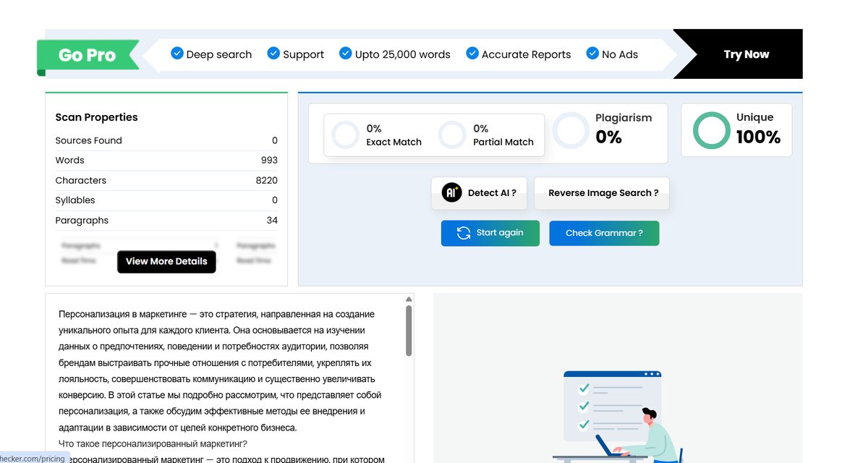Click the green Go Pro ribbon badge
The width and height of the screenshot is (868, 463).
coord(88,55)
